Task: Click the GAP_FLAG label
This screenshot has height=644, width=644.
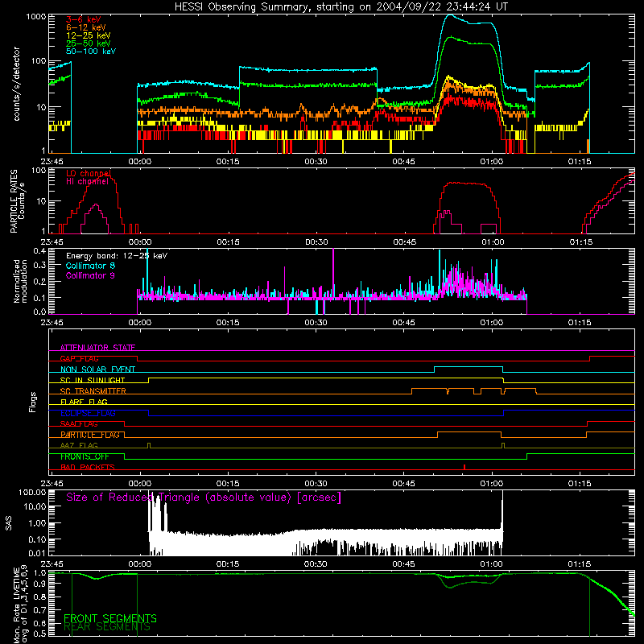Action: [79, 358]
